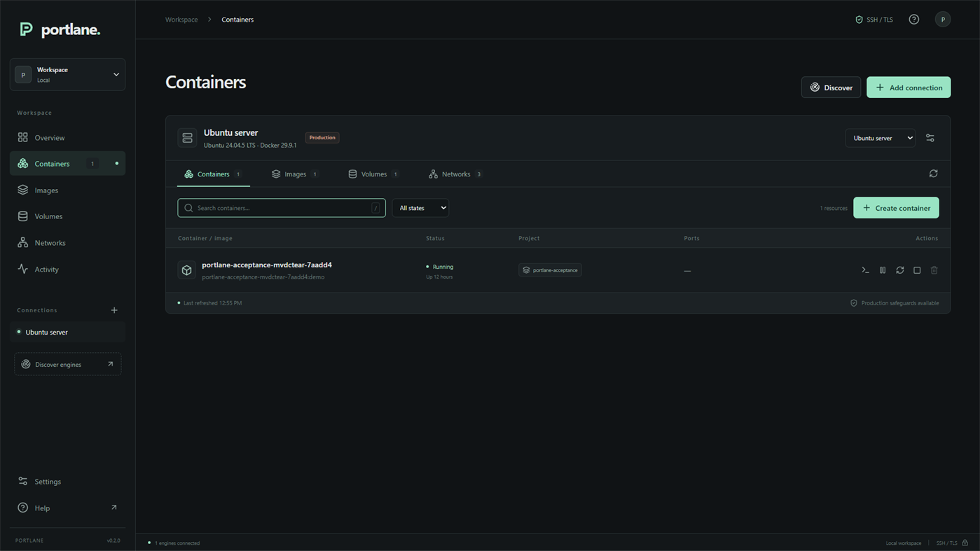Click the help question mark icon in the header
Screen dimensions: 980x551
(914, 20)
